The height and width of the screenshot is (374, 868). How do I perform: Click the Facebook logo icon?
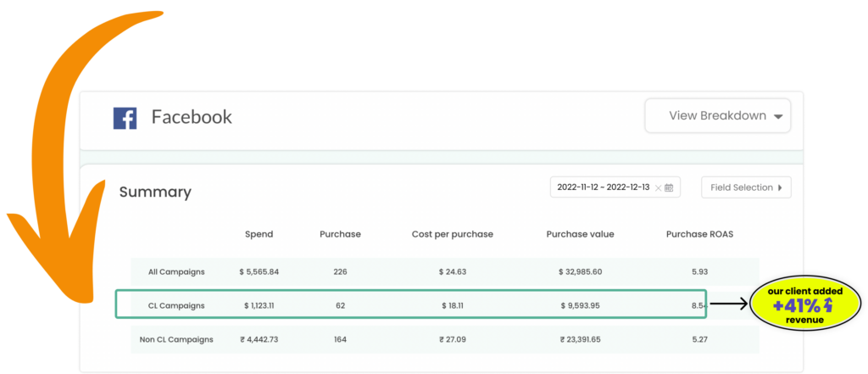pyautogui.click(x=125, y=118)
